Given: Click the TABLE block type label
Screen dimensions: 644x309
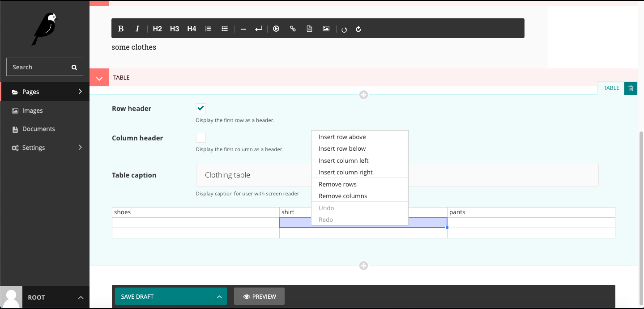Looking at the screenshot, I should pyautogui.click(x=611, y=88).
